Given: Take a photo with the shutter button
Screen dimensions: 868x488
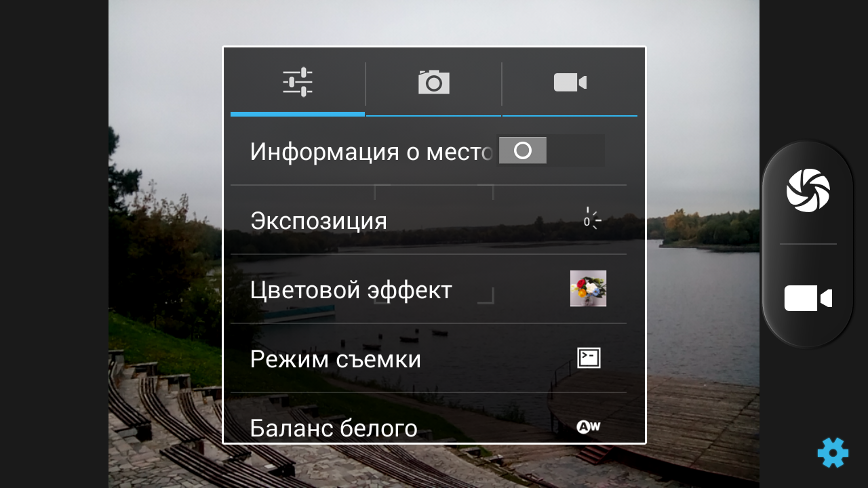Looking at the screenshot, I should click(x=808, y=190).
